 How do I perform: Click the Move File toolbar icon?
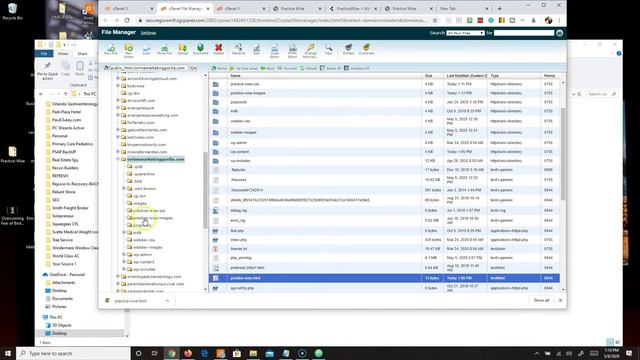tap(164, 49)
